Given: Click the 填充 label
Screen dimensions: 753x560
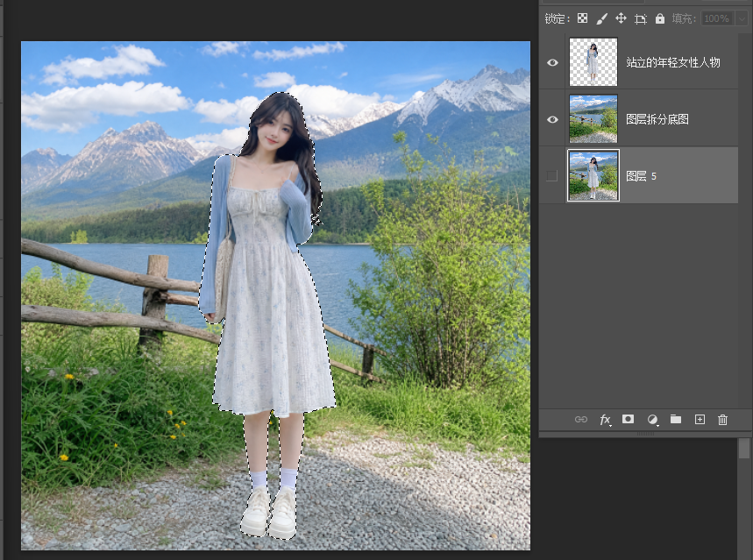Looking at the screenshot, I should pyautogui.click(x=684, y=18).
